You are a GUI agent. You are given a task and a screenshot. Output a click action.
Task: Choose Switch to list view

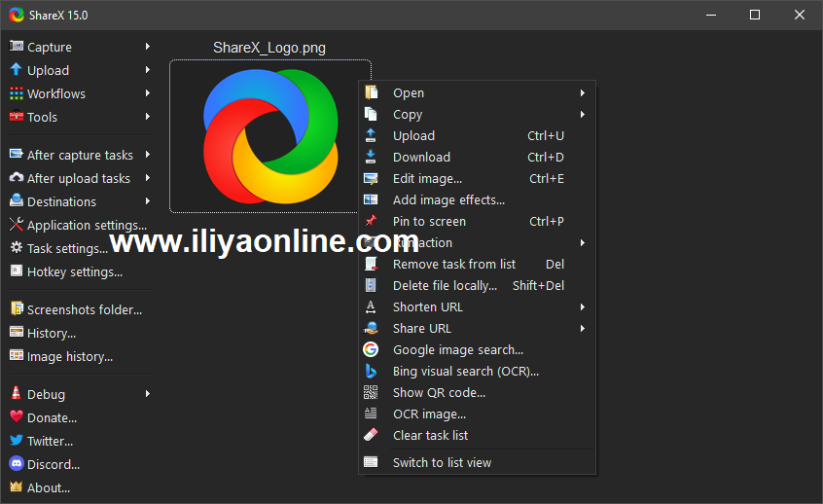tap(442, 463)
